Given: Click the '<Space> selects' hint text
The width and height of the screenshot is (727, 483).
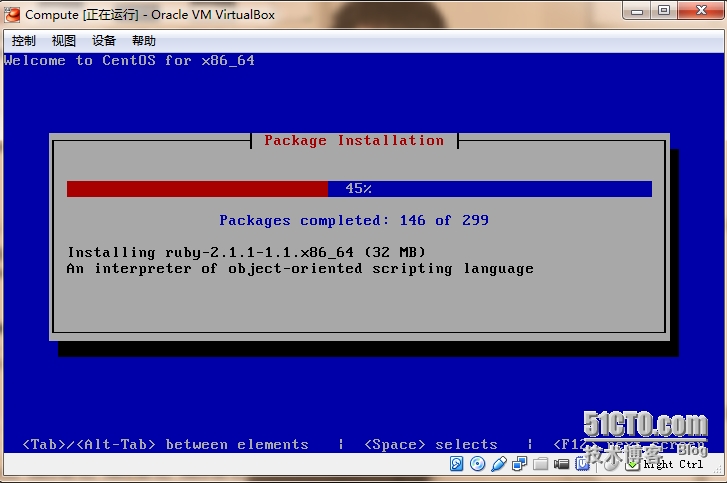Looking at the screenshot, I should coord(431,445).
